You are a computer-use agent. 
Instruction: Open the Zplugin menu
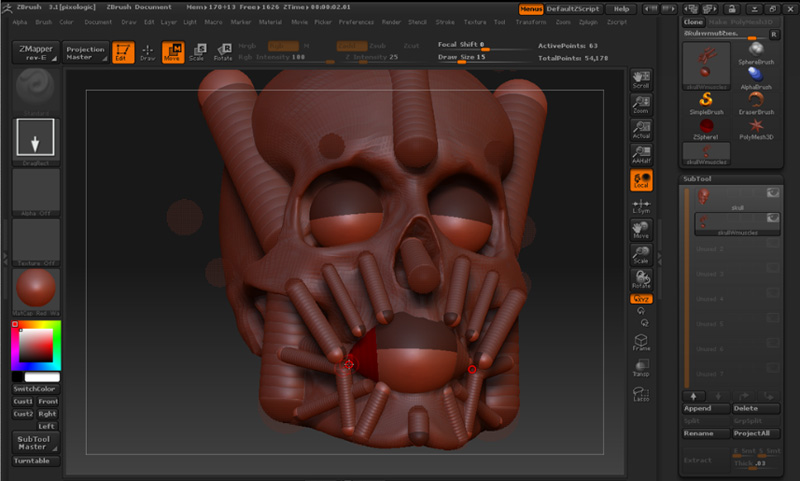(588, 22)
